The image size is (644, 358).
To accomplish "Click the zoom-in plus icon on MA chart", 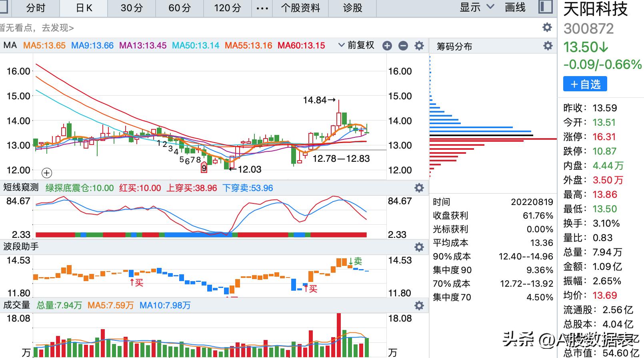I will pos(387,46).
